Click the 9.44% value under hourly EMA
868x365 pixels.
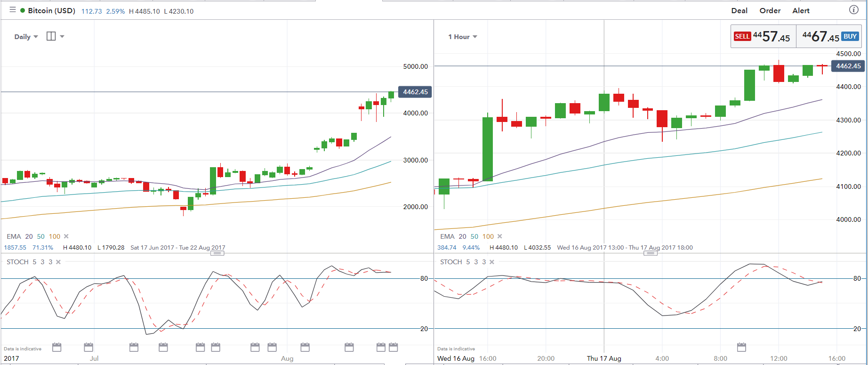pyautogui.click(x=471, y=247)
